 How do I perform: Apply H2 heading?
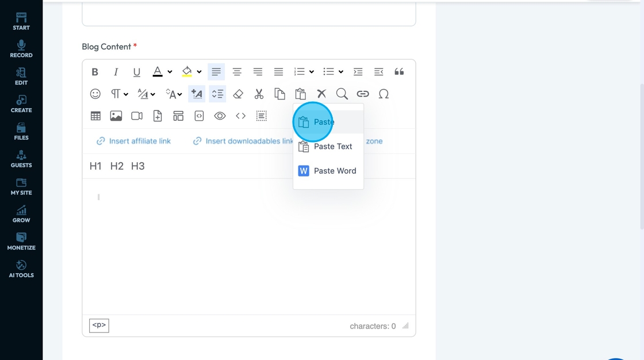117,166
